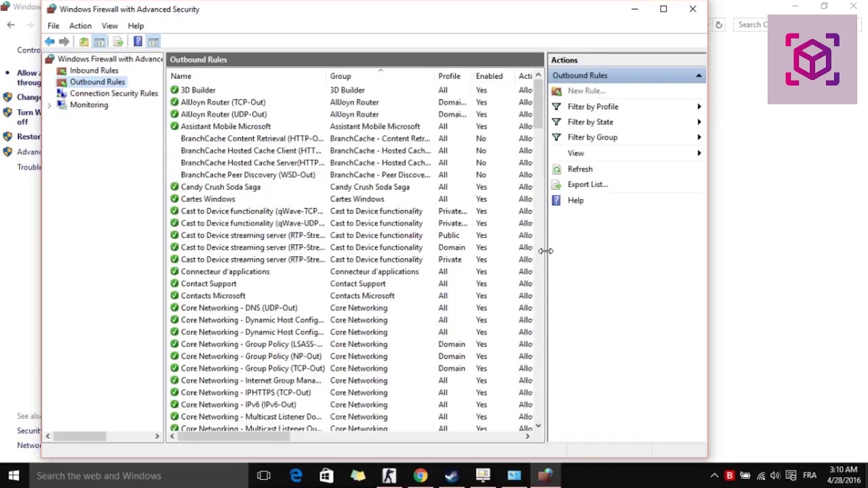The width and height of the screenshot is (868, 488).
Task: Click horizontal scrollbar right arrow of rules list
Action: pyautogui.click(x=528, y=436)
